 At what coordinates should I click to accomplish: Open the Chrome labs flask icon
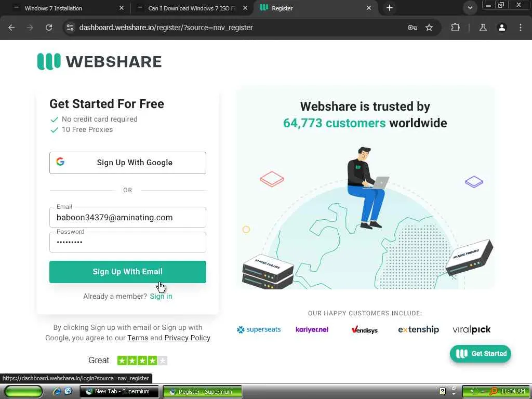point(483,28)
